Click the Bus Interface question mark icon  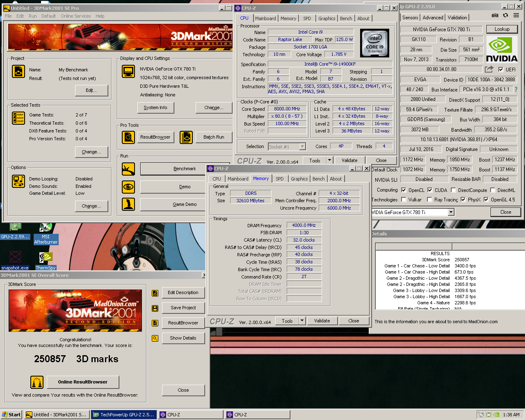tap(516, 89)
